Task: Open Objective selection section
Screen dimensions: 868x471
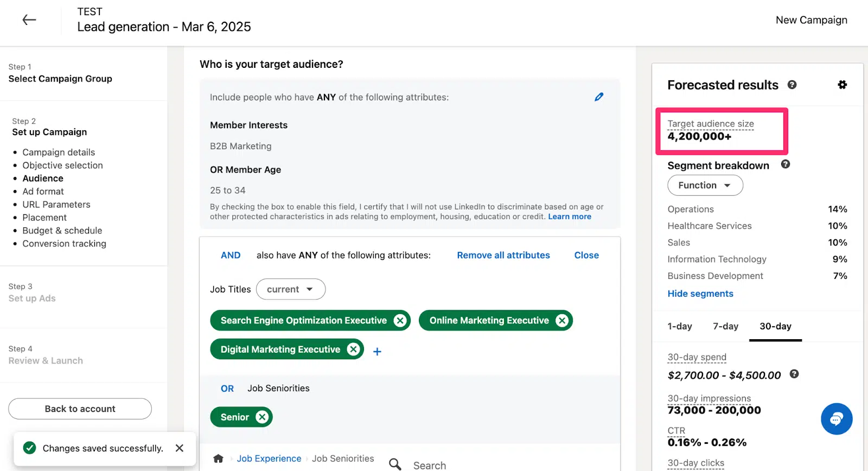Action: (x=62, y=166)
